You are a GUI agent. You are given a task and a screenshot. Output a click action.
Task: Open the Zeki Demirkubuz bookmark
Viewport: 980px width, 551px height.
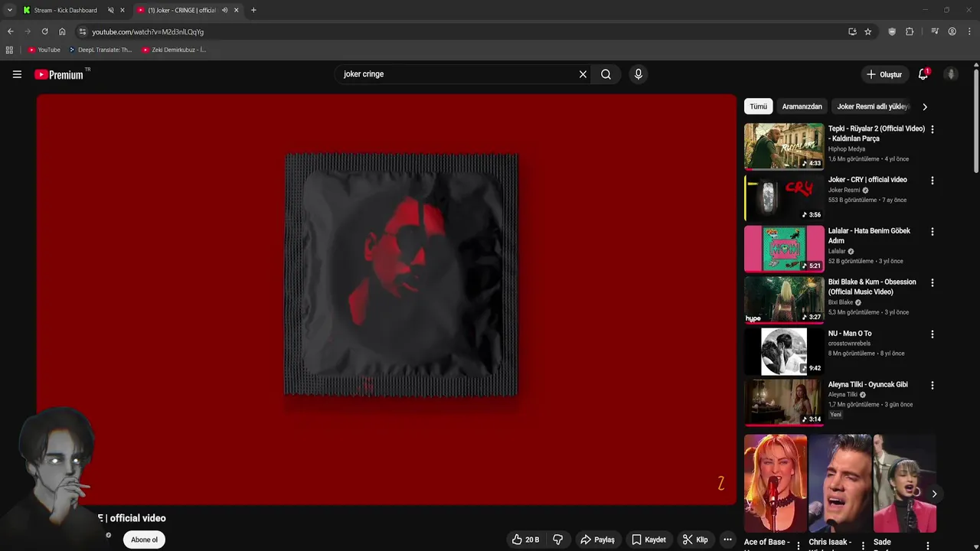(x=174, y=50)
